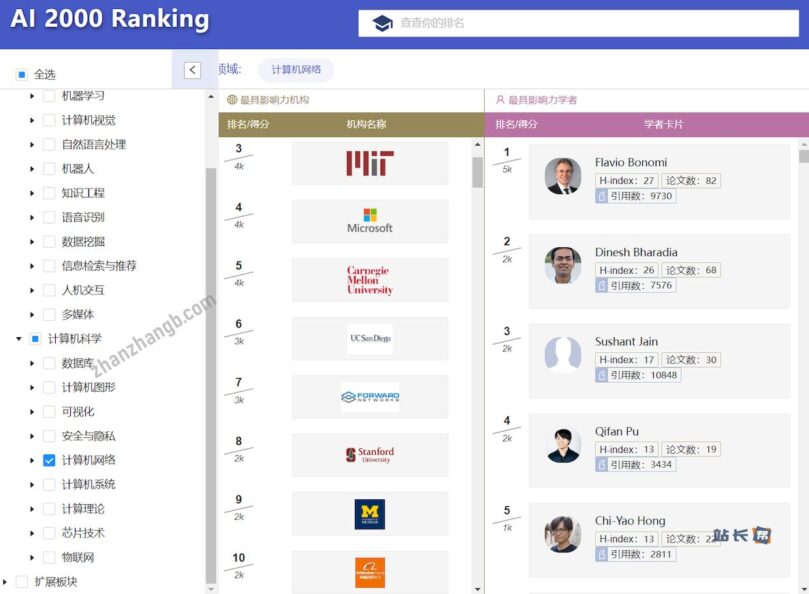This screenshot has height=594, width=809.
Task: Click the institution list scrollbar
Action: 477,172
